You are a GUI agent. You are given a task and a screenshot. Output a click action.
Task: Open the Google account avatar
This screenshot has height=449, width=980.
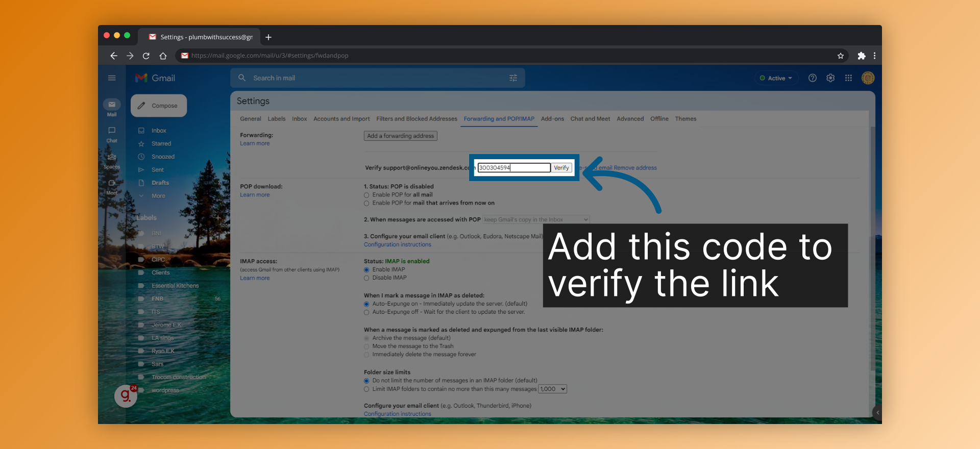coord(868,78)
